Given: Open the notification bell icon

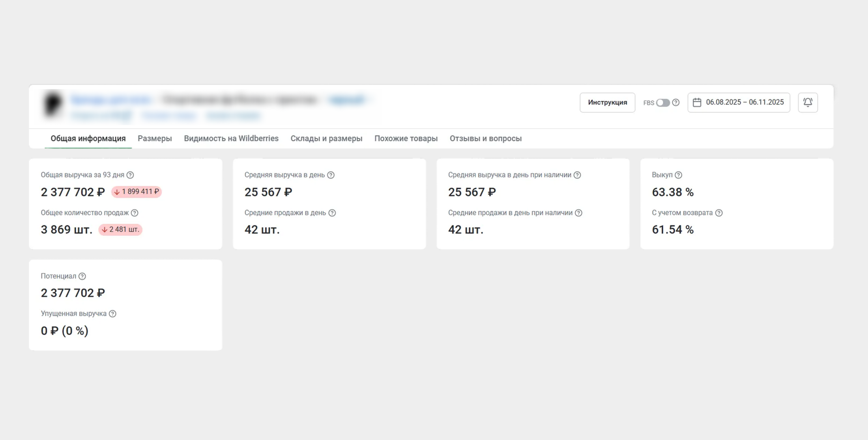Looking at the screenshot, I should (808, 102).
